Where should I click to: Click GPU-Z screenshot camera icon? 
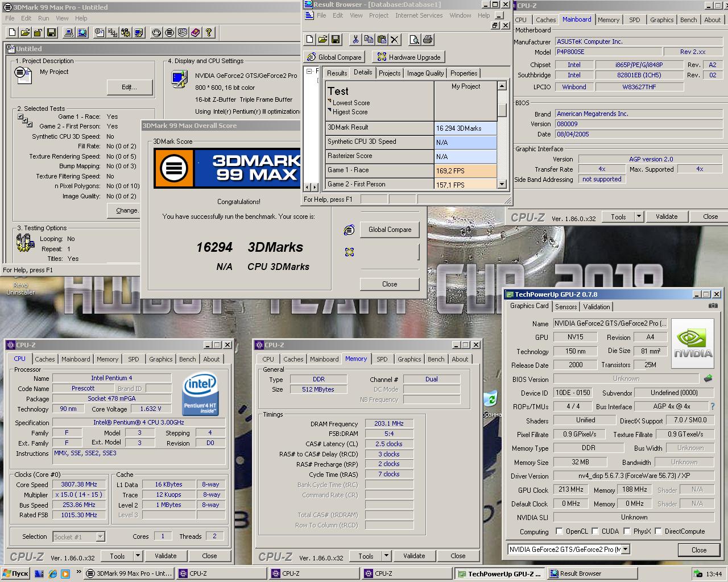click(x=713, y=306)
